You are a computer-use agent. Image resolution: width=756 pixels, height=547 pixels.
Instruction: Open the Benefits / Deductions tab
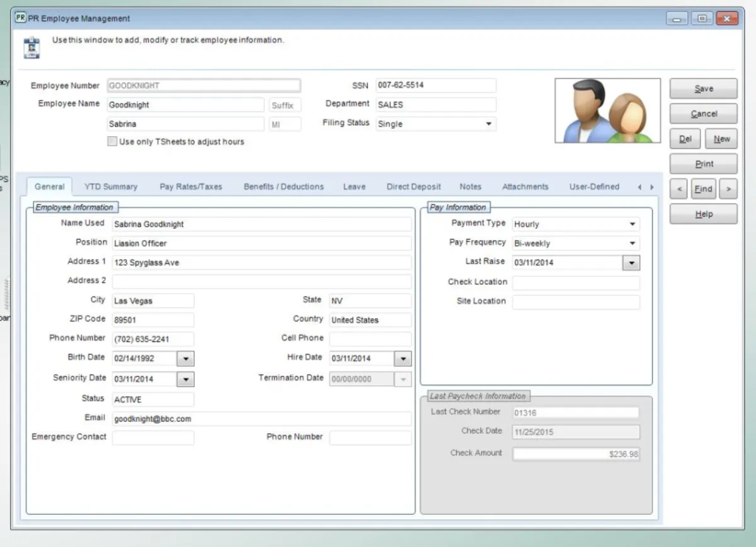283,187
